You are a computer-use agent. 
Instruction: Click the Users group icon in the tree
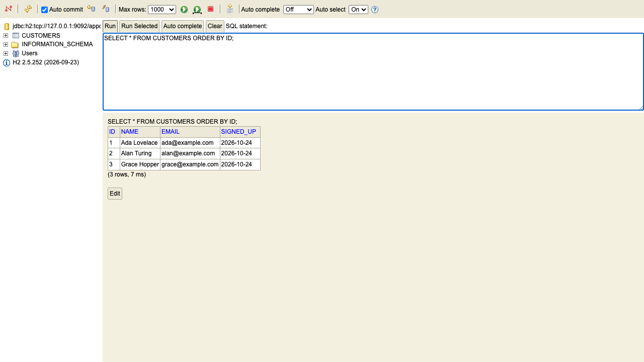point(16,53)
